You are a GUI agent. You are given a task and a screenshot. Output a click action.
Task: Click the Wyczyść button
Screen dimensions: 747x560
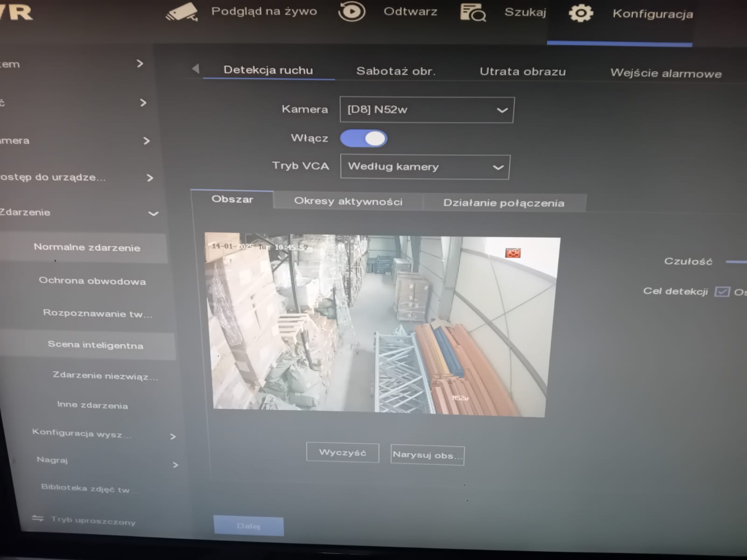pos(342,452)
